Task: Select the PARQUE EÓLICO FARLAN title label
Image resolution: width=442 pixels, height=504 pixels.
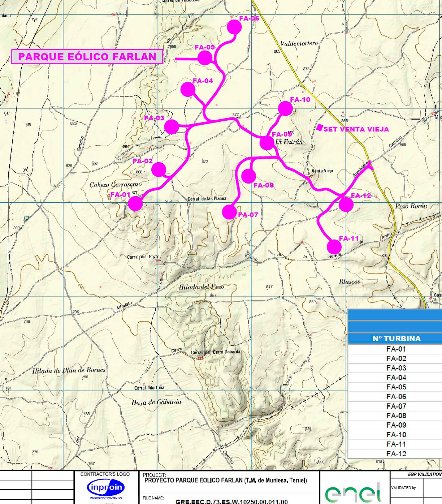Action: 87,57
